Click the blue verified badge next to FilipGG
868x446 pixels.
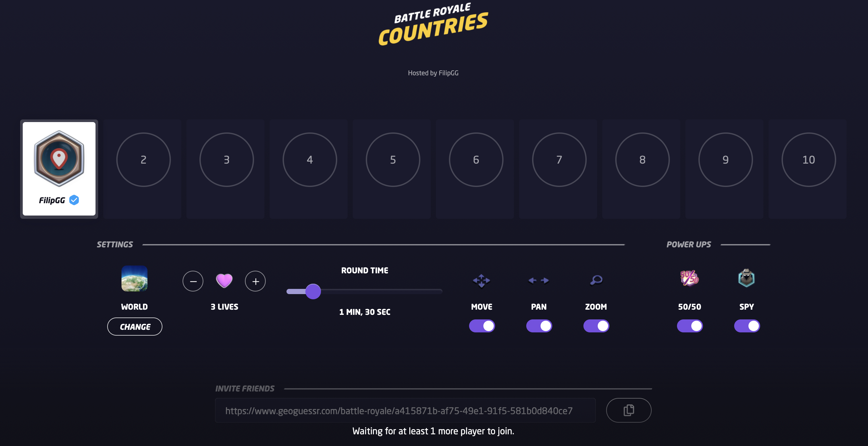coord(74,200)
